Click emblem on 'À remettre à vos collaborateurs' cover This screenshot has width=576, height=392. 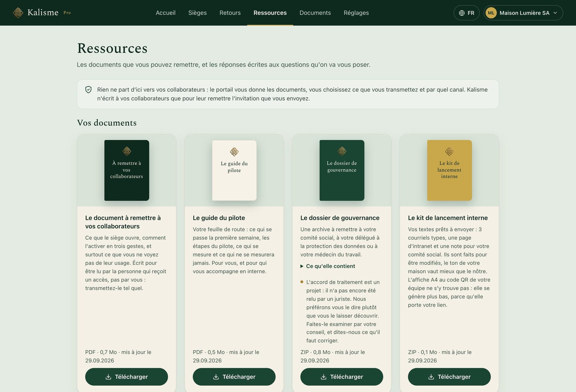pos(127,151)
